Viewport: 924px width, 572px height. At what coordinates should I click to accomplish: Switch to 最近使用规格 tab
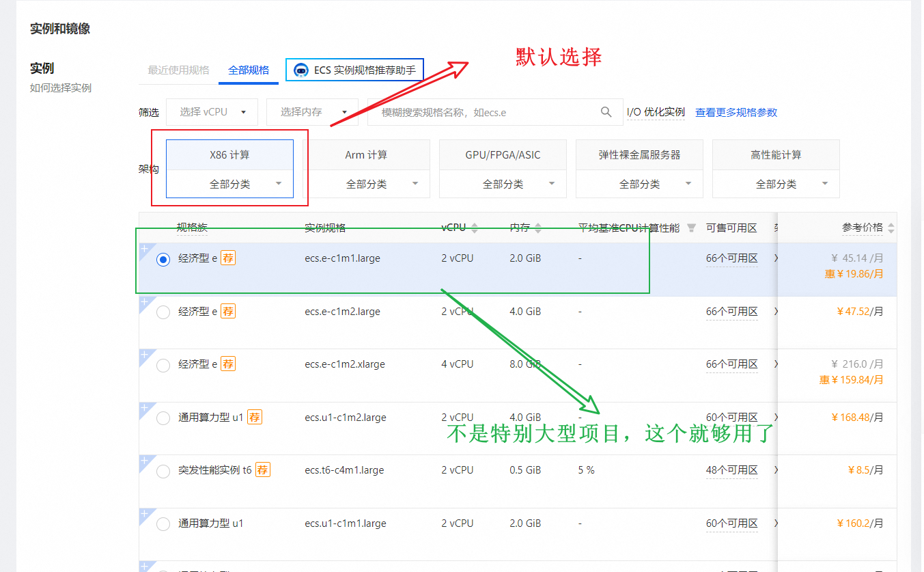(178, 70)
